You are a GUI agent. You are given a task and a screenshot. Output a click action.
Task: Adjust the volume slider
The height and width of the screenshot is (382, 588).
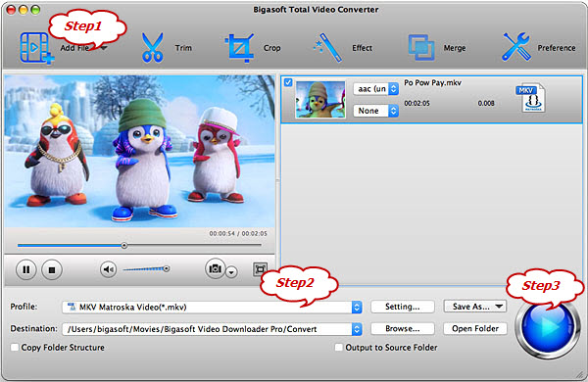tap(146, 268)
